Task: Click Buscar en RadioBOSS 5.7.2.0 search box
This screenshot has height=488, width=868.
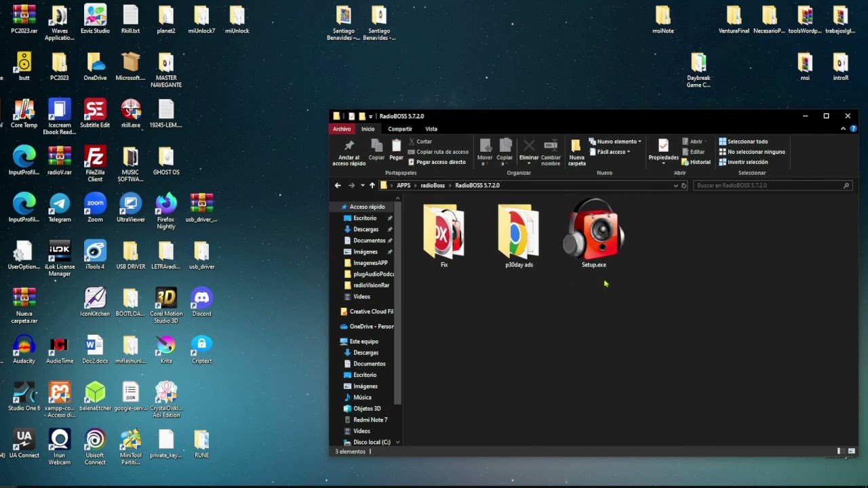Action: tap(772, 185)
